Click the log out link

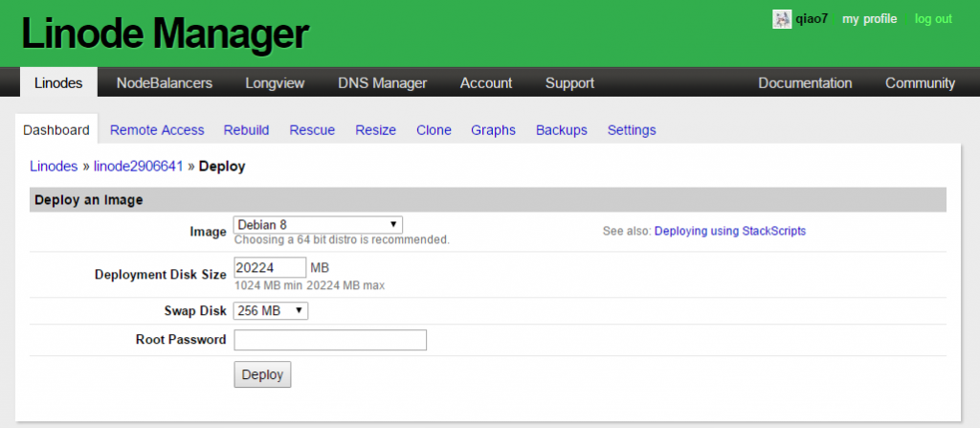[933, 19]
